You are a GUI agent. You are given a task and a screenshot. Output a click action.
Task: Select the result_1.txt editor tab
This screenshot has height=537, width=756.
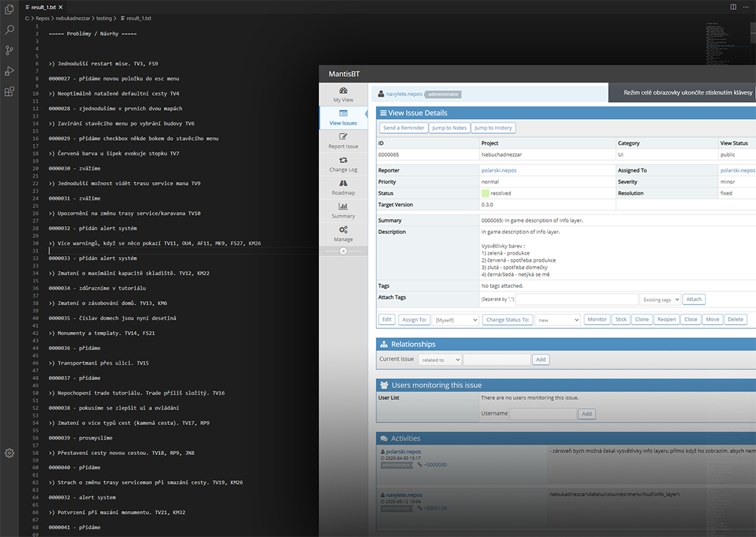coord(43,7)
